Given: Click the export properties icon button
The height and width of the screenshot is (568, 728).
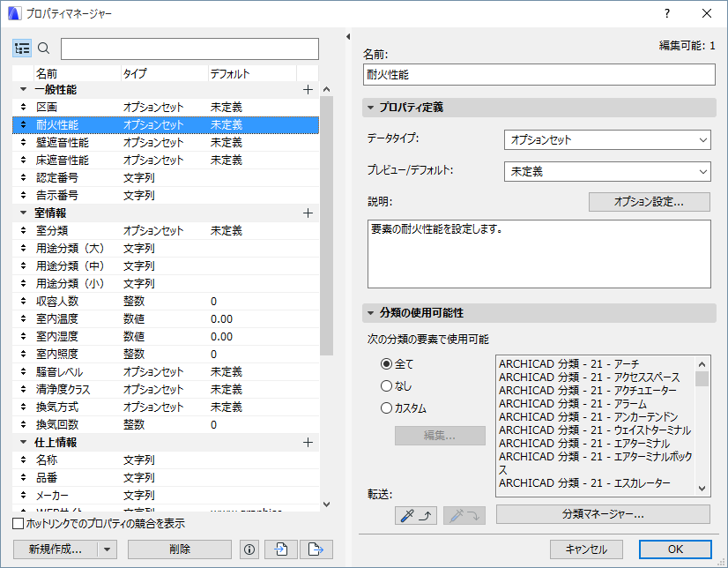Looking at the screenshot, I should pos(316,549).
